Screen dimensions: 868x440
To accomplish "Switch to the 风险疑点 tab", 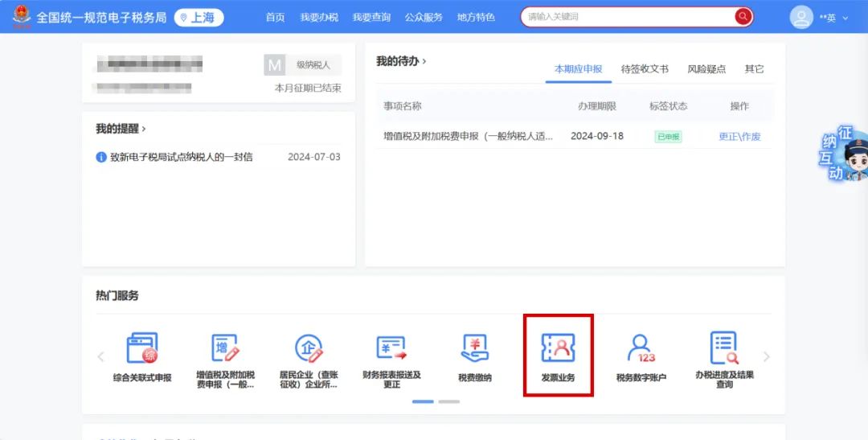I will click(x=706, y=69).
